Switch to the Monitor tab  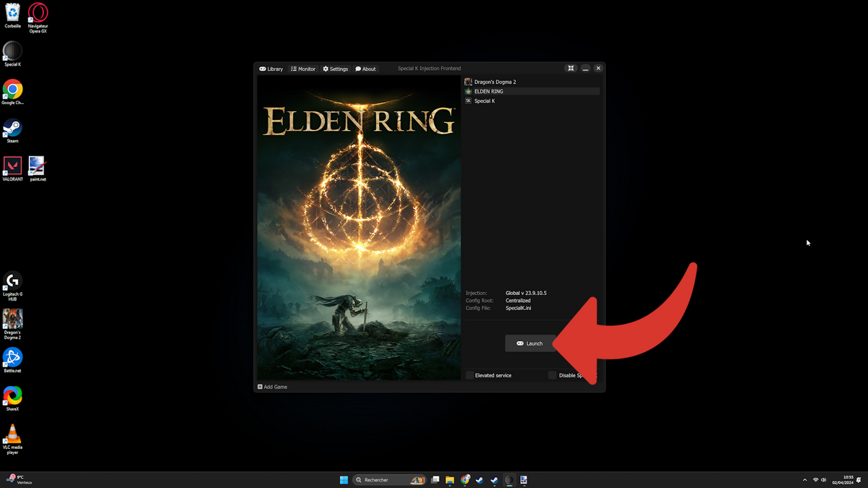(x=303, y=69)
